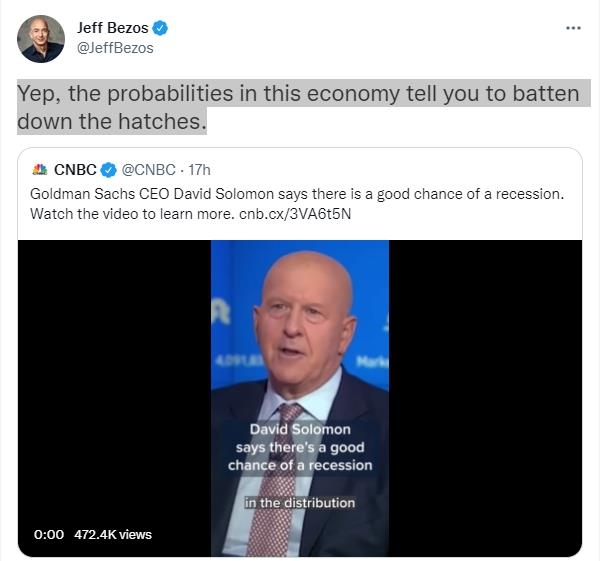Open Jeff Bezos profile avatar picture
Screen dimensions: 601x561
(x=40, y=39)
